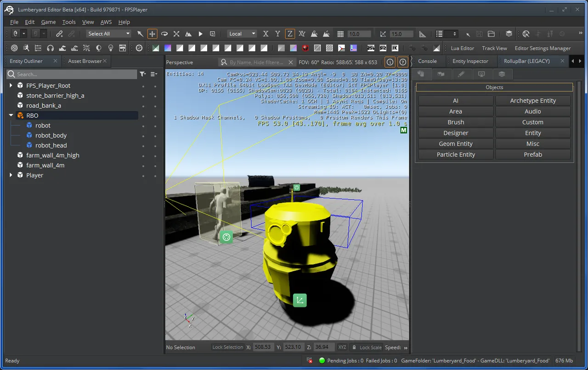Screen dimensions: 588x370
Task: Open the Outliner display options menu
Action: coord(154,74)
